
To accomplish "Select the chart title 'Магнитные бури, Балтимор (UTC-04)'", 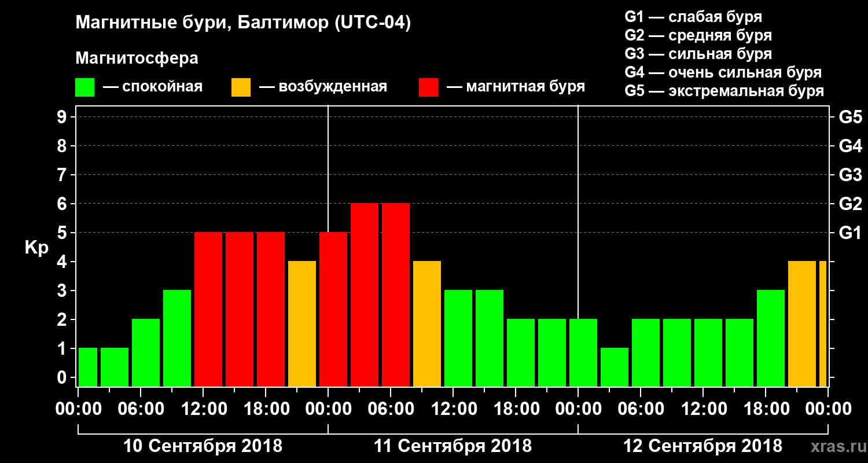I will 243,23.
